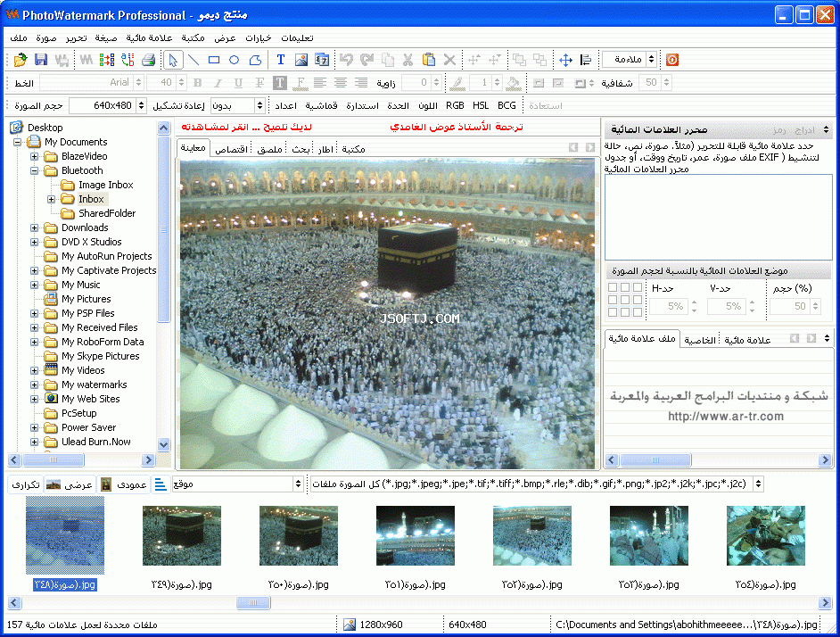This screenshot has height=637, width=840.
Task: Toggle bold text formatting
Action: [198, 83]
